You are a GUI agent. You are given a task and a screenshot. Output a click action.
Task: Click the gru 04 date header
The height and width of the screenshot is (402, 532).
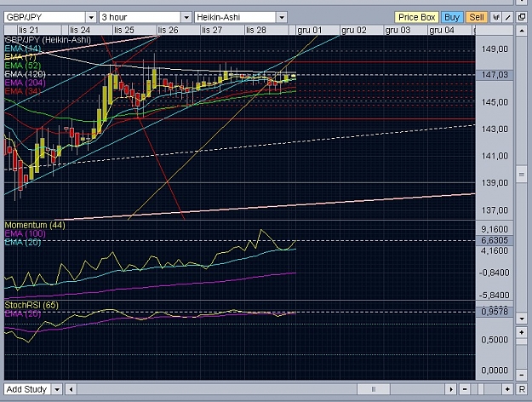click(x=442, y=30)
